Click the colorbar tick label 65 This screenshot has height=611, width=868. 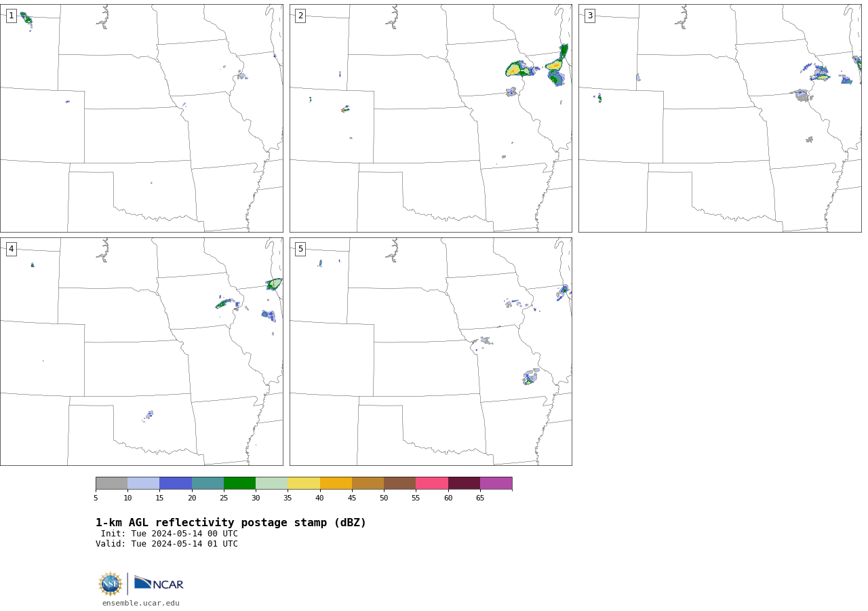point(480,498)
